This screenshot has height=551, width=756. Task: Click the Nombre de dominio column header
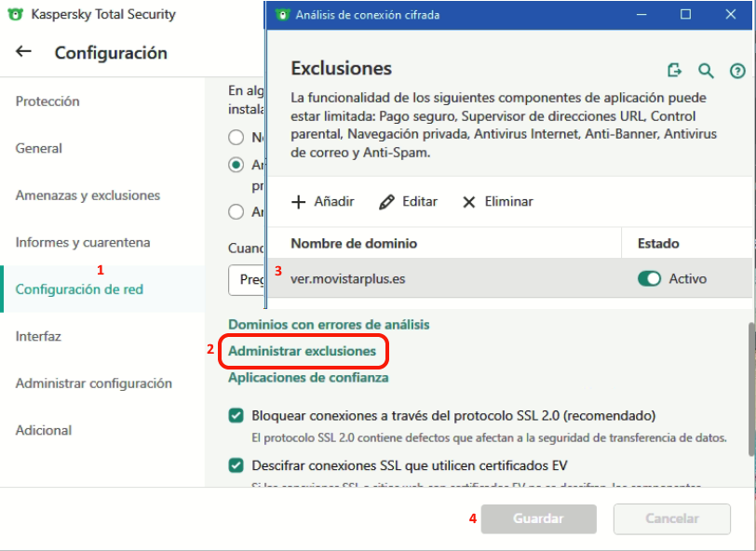(x=354, y=244)
